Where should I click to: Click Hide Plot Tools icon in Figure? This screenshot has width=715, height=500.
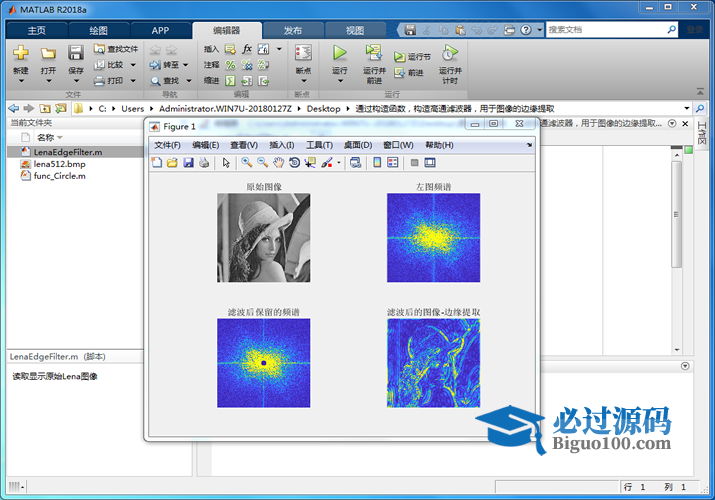[x=414, y=162]
